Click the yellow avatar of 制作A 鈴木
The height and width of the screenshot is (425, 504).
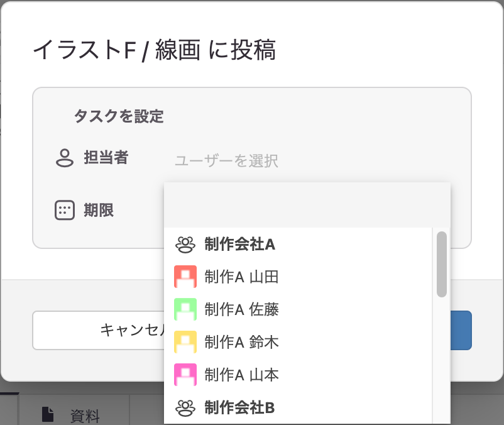[185, 342]
